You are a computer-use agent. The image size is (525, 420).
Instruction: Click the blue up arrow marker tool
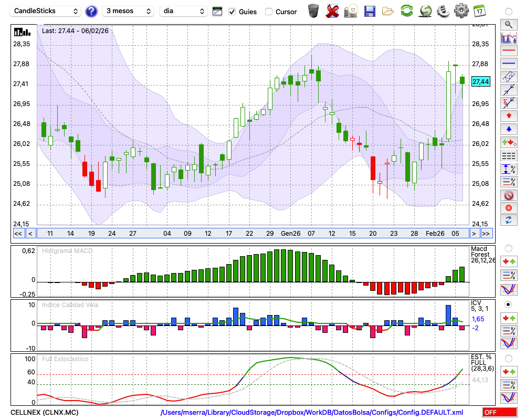coord(509,129)
